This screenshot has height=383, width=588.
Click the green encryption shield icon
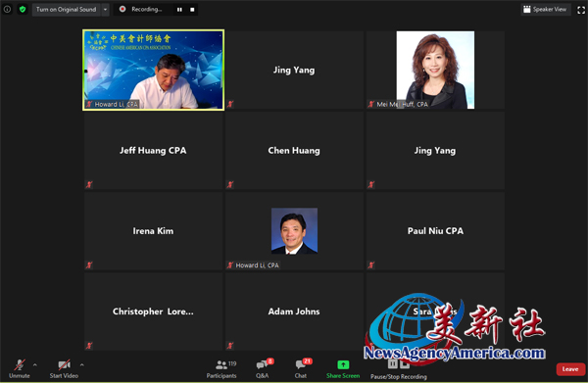[x=23, y=10]
